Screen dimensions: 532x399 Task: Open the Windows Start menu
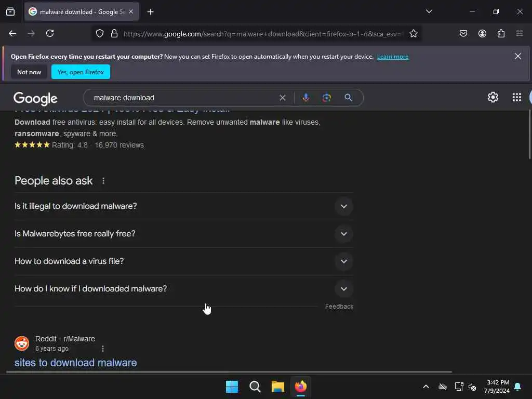pyautogui.click(x=232, y=387)
